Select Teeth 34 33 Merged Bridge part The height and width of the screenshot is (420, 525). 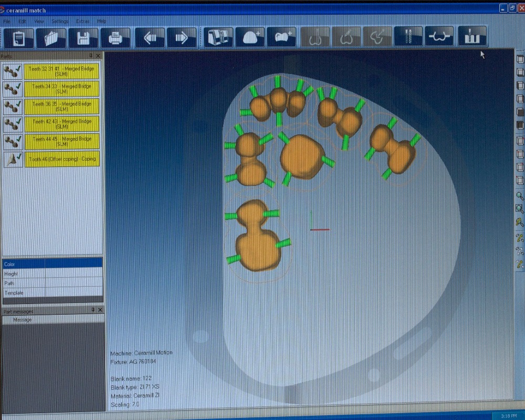point(61,89)
